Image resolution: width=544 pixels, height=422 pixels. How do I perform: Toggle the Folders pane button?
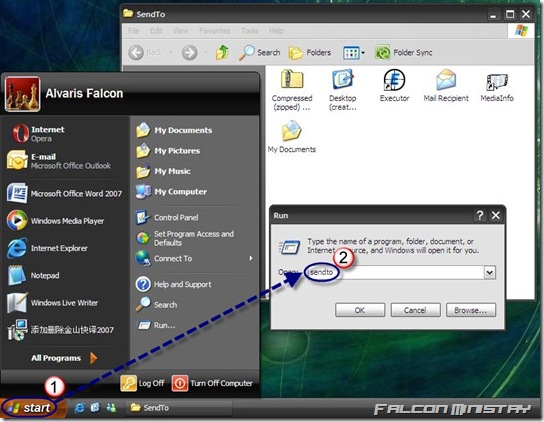310,53
